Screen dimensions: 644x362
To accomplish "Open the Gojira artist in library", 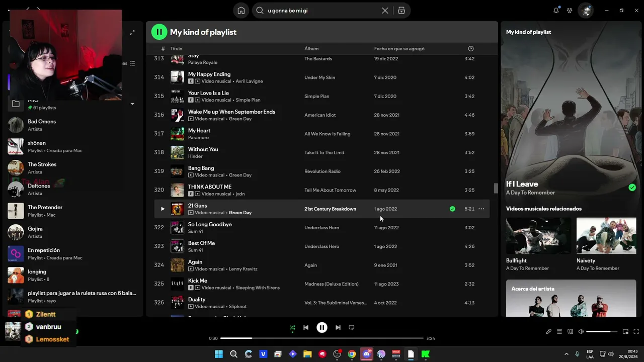I will pyautogui.click(x=73, y=232).
